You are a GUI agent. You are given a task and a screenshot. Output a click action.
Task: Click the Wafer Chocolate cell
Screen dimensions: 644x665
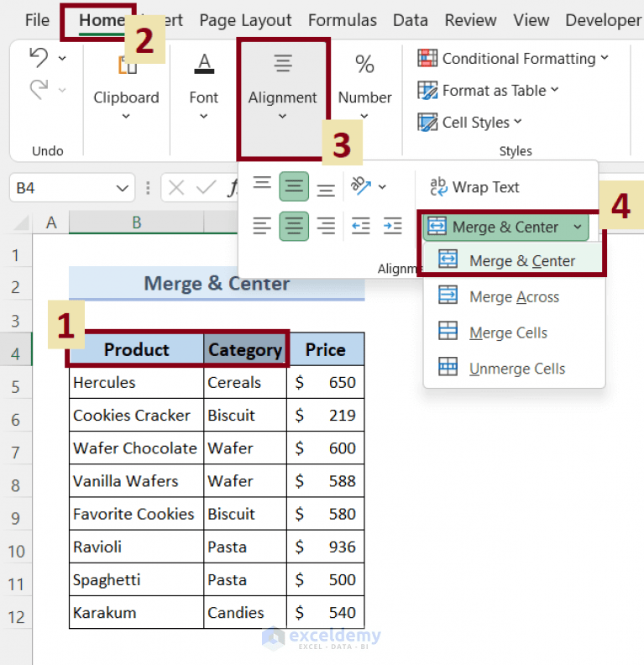(x=137, y=448)
